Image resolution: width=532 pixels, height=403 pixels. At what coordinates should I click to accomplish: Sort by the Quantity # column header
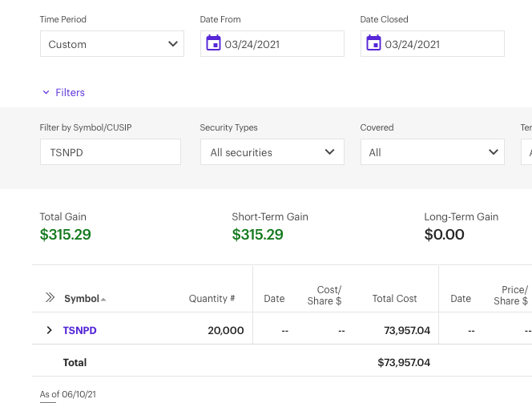212,299
